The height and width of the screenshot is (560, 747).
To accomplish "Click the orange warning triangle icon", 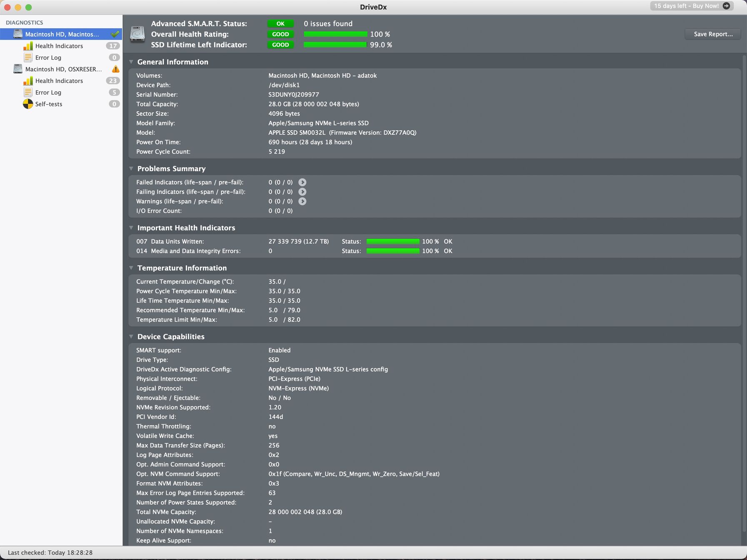I will (x=115, y=69).
